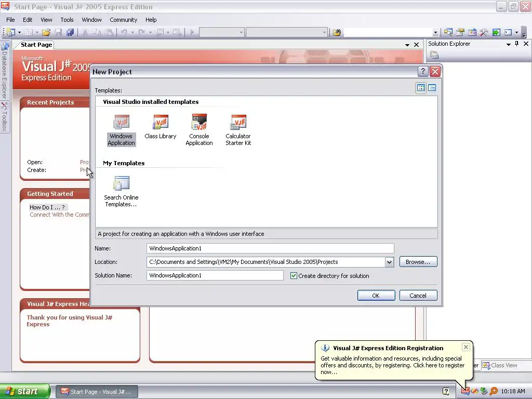Click OK in New Project dialog

click(376, 296)
